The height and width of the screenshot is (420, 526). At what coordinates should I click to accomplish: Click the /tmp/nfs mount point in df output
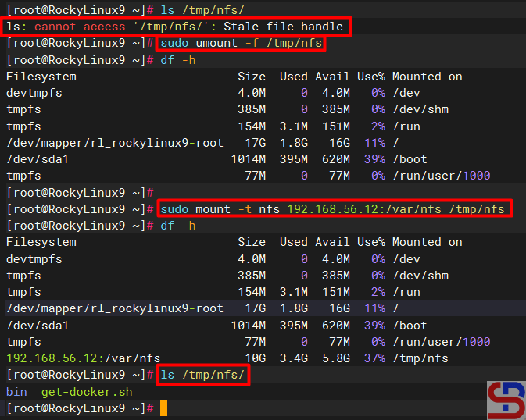tap(420, 358)
